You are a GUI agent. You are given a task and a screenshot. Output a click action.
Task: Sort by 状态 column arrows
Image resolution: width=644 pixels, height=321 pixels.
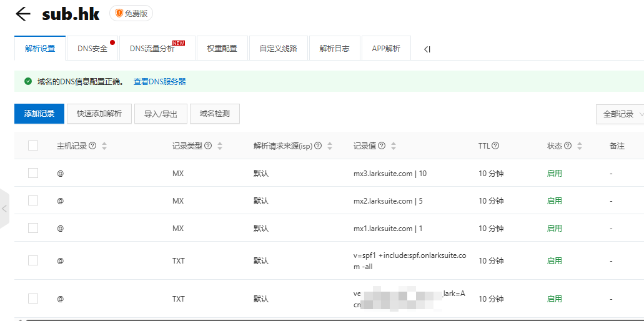click(x=580, y=146)
